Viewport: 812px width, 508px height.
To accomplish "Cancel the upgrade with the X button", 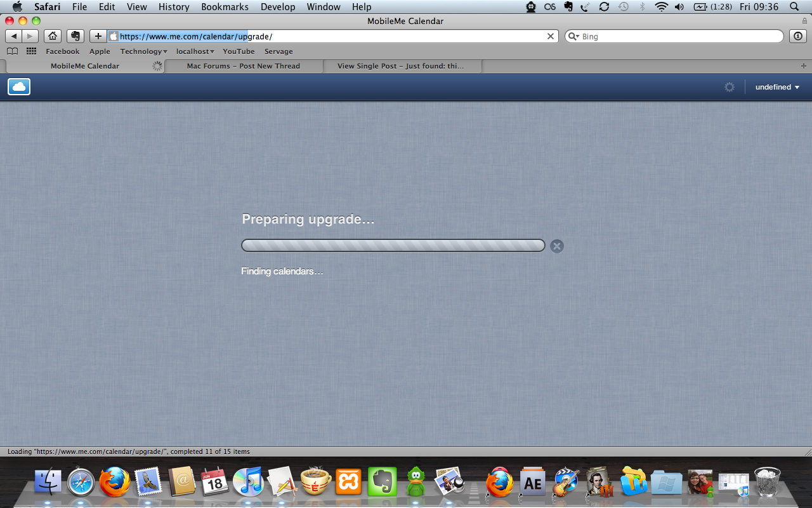I will (x=557, y=246).
